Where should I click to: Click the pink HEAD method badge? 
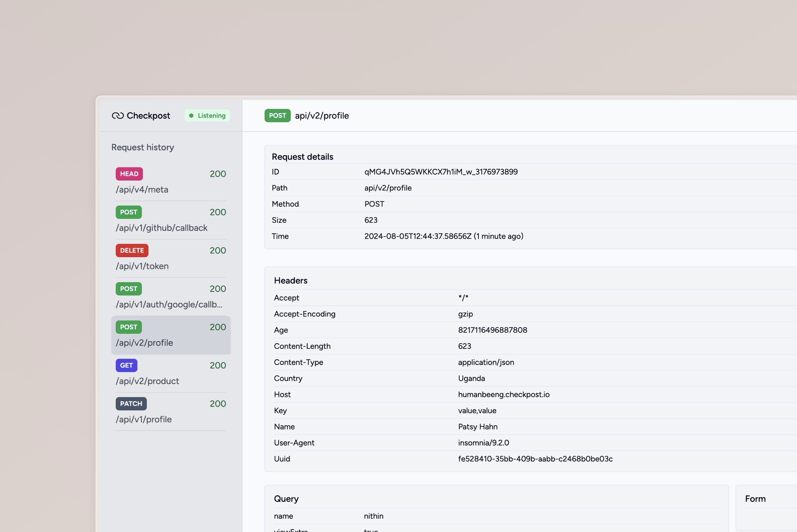(x=129, y=174)
